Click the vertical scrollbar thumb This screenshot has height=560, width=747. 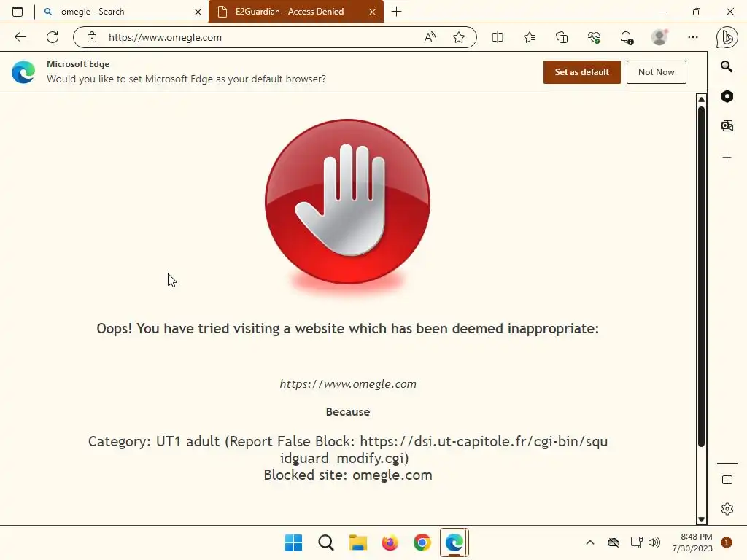point(701,276)
